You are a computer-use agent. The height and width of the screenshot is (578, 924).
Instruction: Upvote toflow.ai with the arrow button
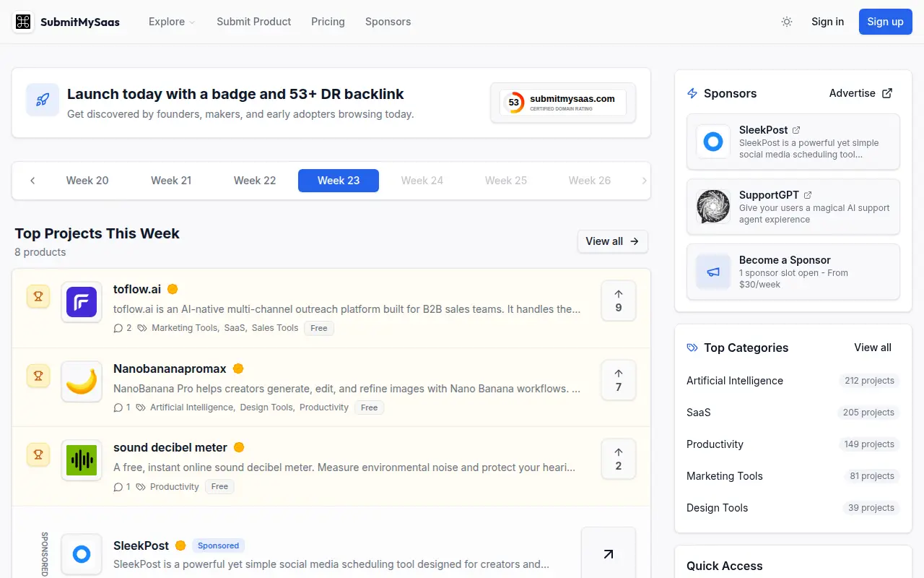(x=619, y=301)
